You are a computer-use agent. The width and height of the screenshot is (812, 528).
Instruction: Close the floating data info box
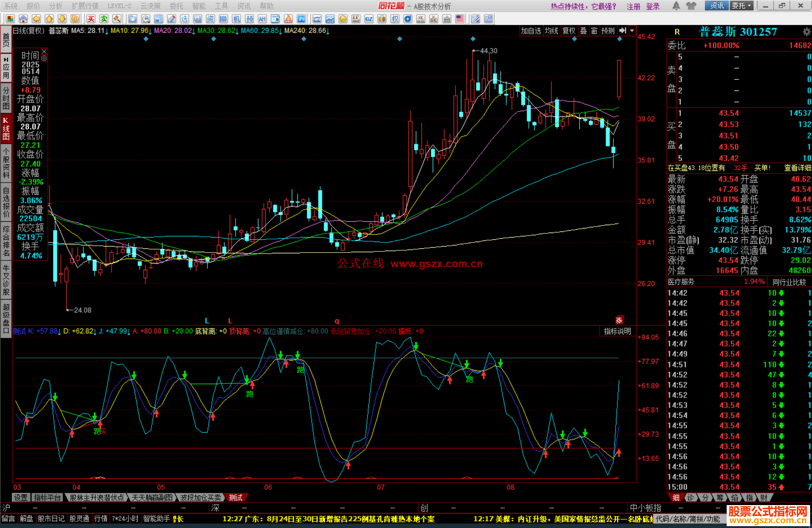click(44, 51)
